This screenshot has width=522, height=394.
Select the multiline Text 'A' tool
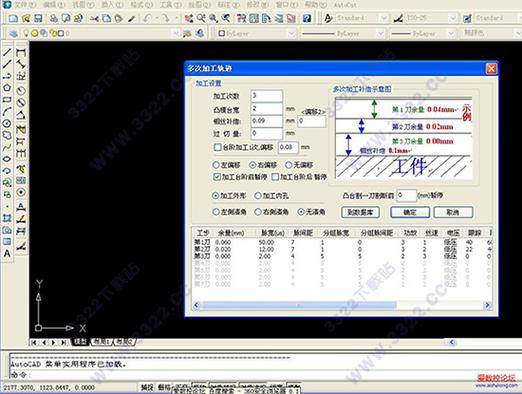(7, 253)
